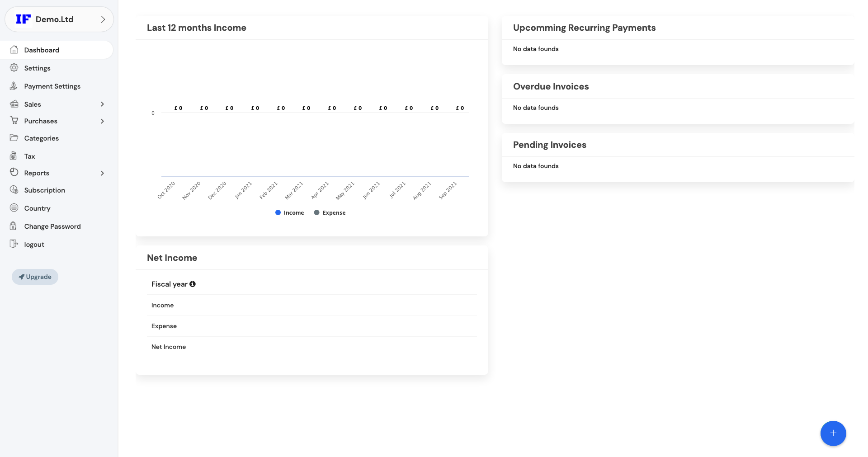Expand the Sales menu

[x=103, y=104]
